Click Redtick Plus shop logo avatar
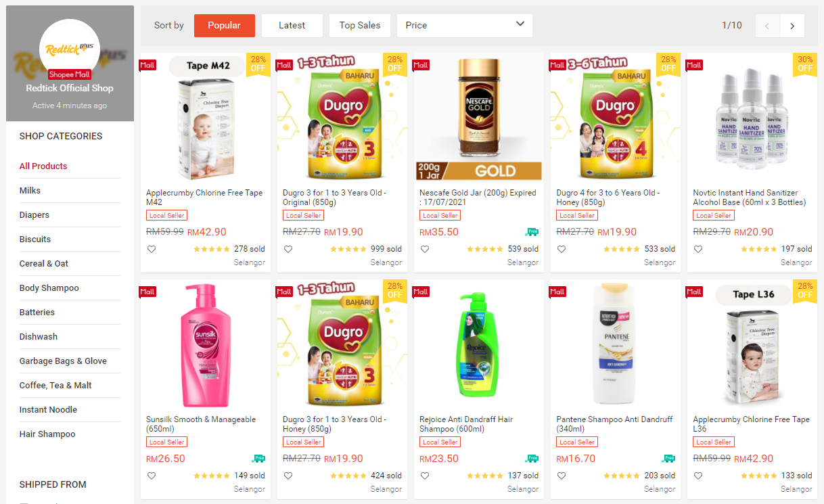 [x=70, y=49]
